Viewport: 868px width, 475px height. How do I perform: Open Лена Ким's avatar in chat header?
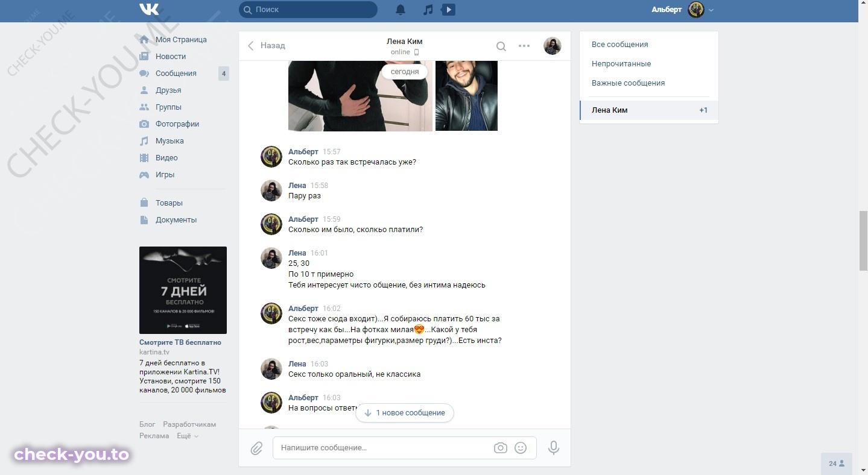(x=553, y=46)
